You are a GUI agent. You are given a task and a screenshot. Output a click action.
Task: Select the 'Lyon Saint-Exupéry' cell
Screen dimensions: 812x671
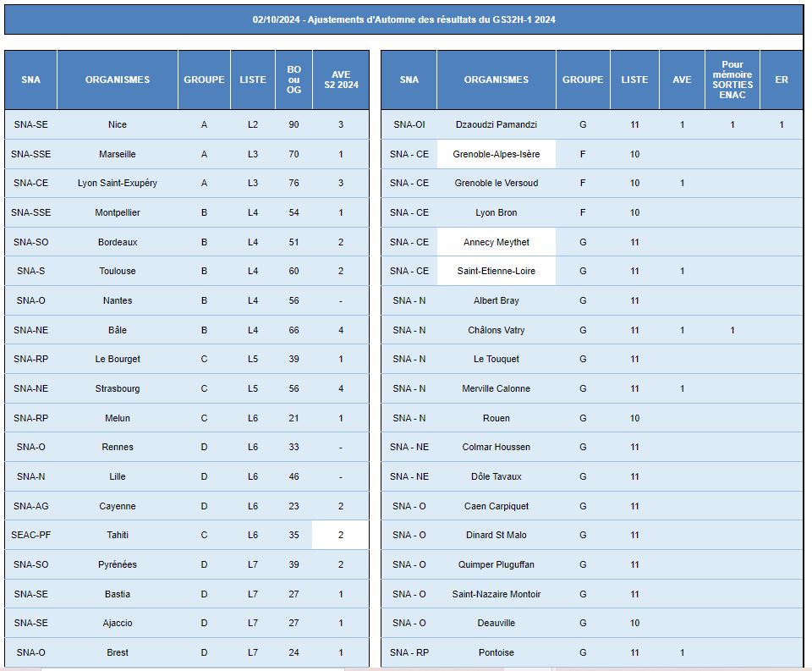pyautogui.click(x=118, y=183)
